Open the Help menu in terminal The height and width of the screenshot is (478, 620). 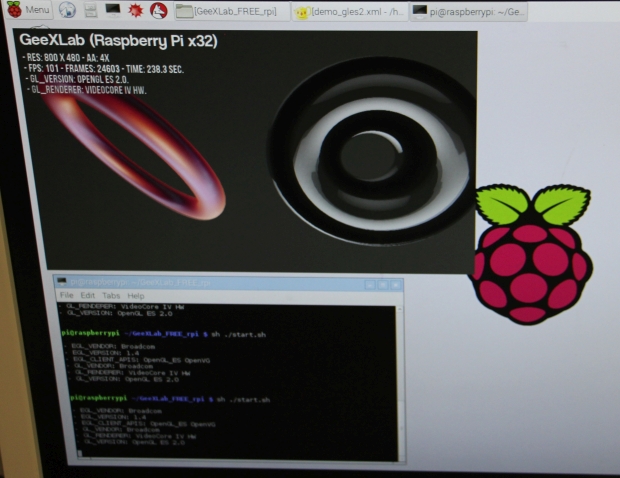point(136,296)
